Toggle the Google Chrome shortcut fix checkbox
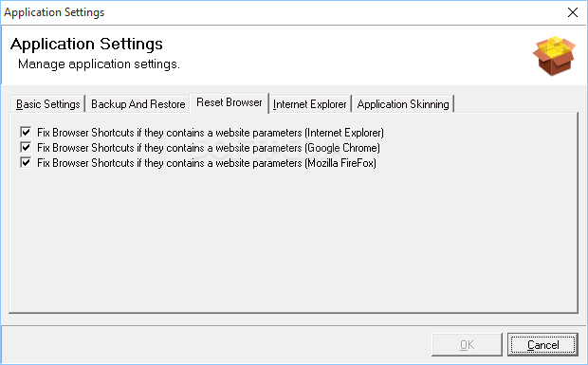Screen dimensions: 588x365 (x=26, y=147)
